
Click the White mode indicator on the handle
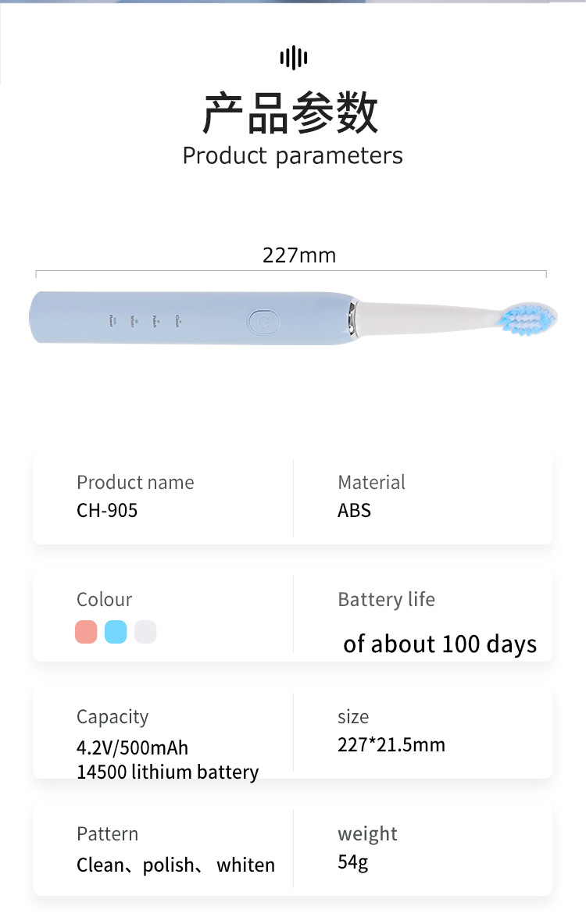coord(134,319)
